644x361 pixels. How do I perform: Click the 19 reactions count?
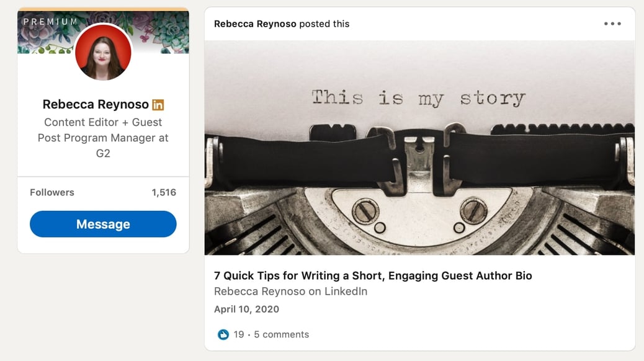pyautogui.click(x=238, y=334)
